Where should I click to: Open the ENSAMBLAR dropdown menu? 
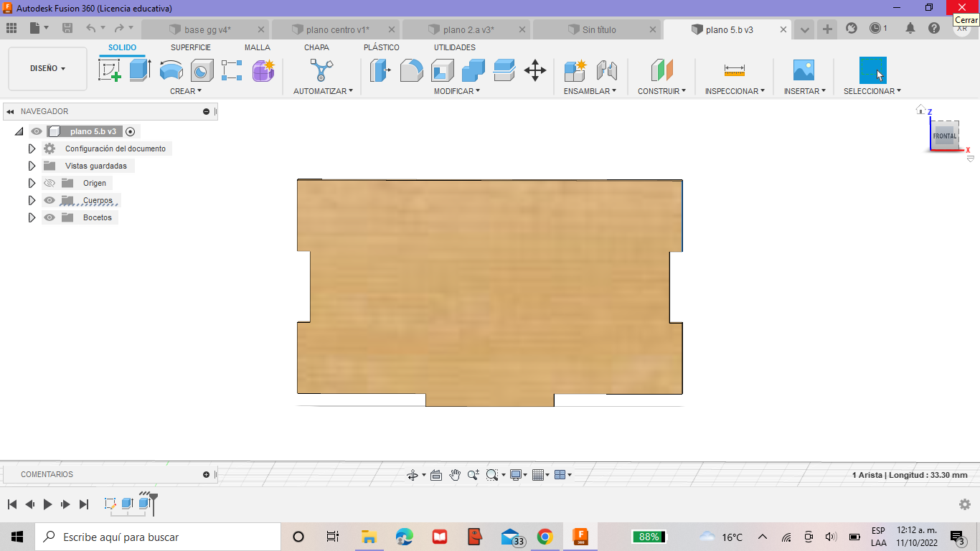point(590,91)
